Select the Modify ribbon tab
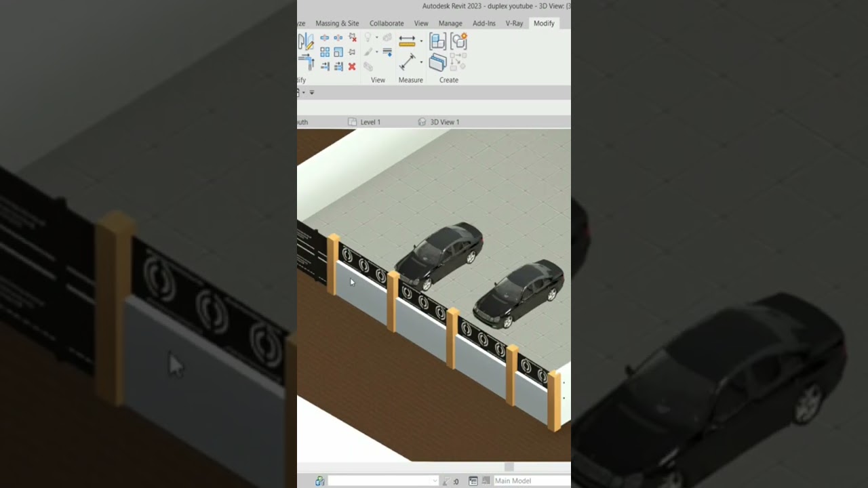The width and height of the screenshot is (868, 488). point(544,23)
